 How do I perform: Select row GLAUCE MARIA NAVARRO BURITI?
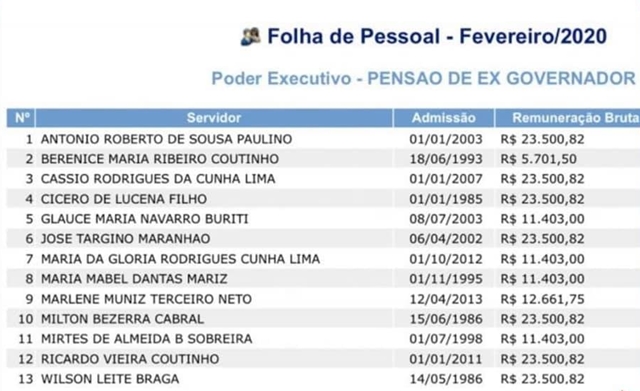pos(323,219)
